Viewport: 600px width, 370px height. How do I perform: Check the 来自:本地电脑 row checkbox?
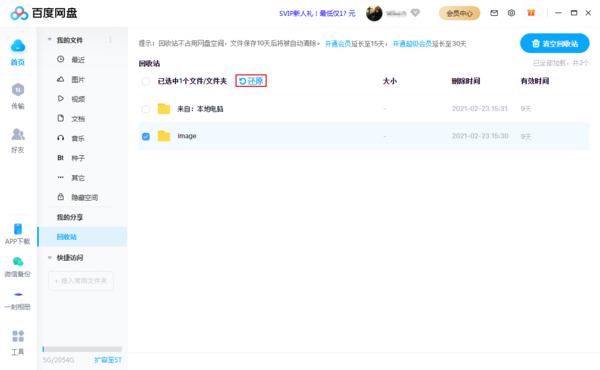[x=146, y=109]
